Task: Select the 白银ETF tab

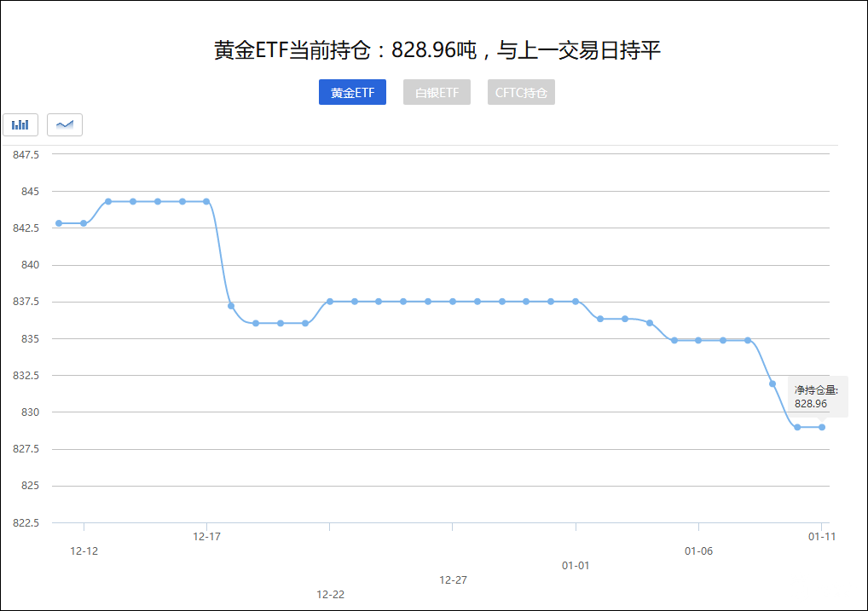Action: pos(437,92)
